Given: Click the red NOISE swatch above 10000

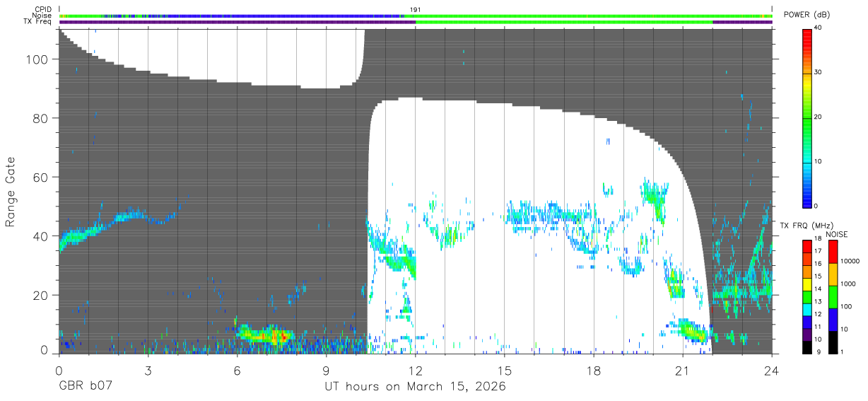Looking at the screenshot, I should pyautogui.click(x=833, y=251).
